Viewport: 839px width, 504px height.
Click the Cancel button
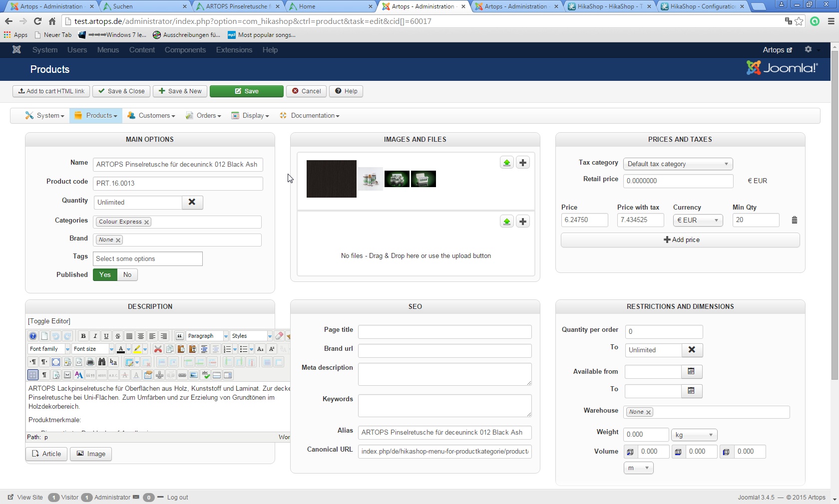click(306, 91)
